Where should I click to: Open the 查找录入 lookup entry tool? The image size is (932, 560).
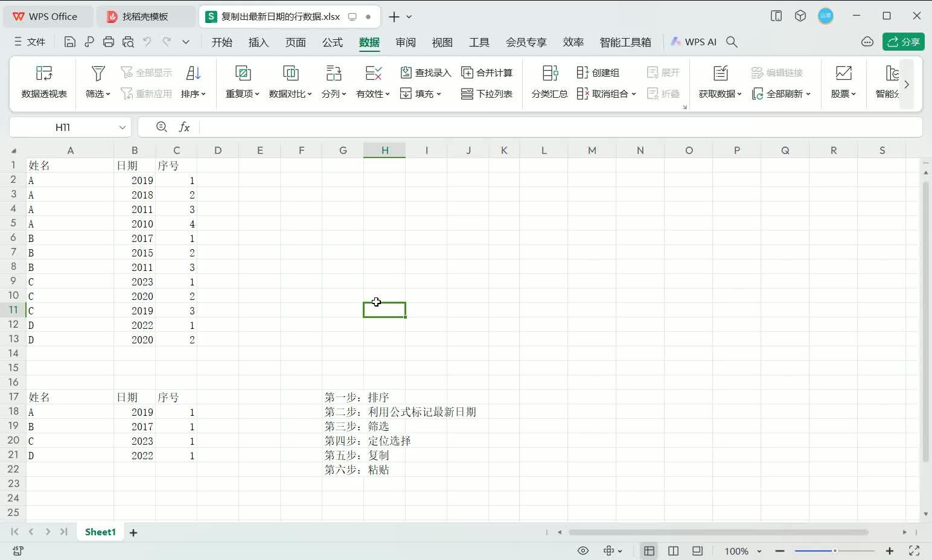tap(426, 72)
